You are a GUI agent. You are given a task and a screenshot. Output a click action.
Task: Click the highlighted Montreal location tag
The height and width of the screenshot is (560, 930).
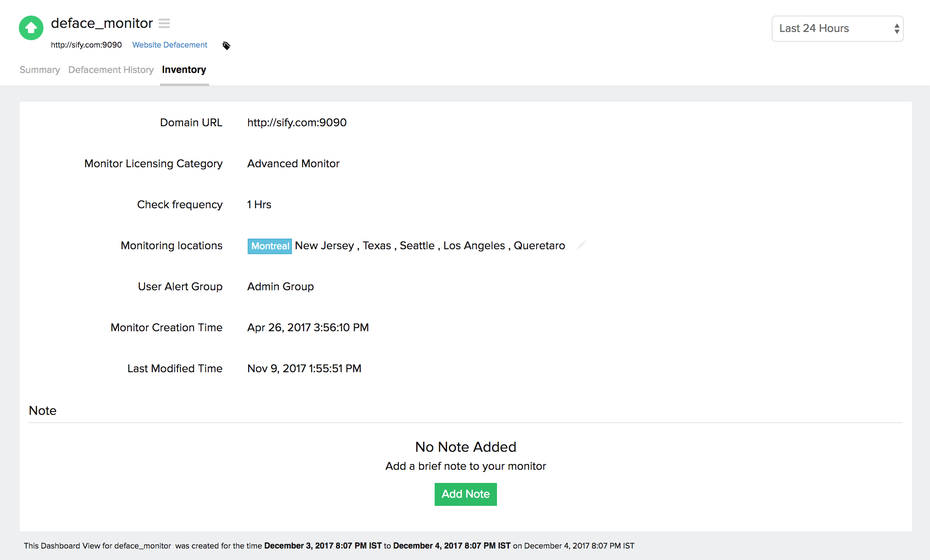270,246
